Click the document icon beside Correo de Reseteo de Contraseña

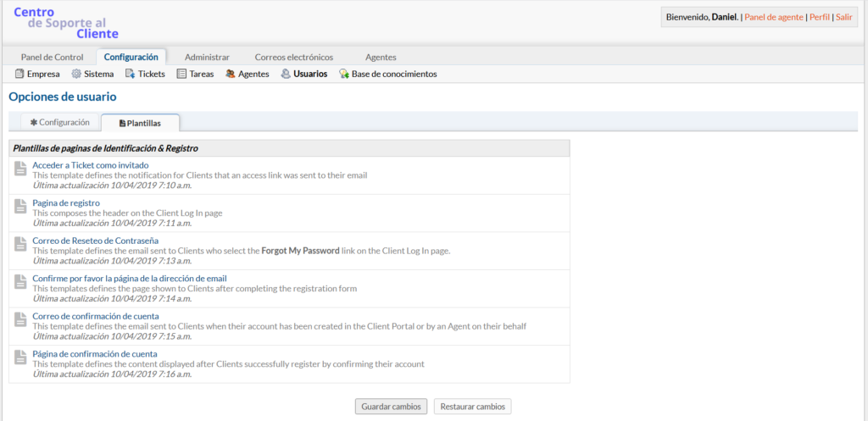point(21,245)
